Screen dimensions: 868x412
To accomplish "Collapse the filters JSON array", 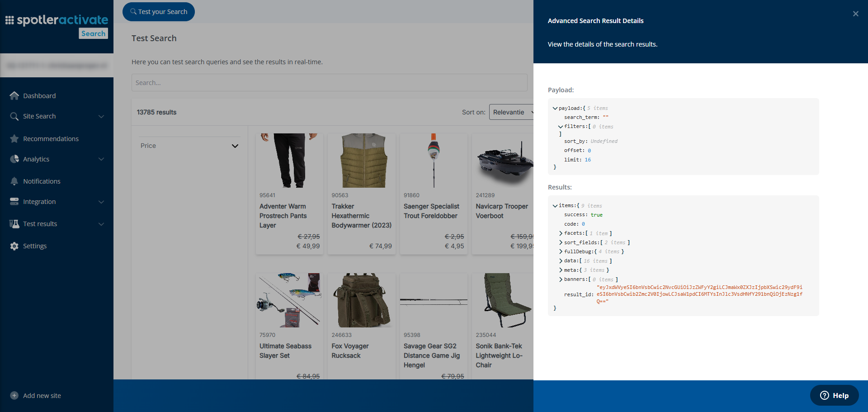I will [561, 127].
